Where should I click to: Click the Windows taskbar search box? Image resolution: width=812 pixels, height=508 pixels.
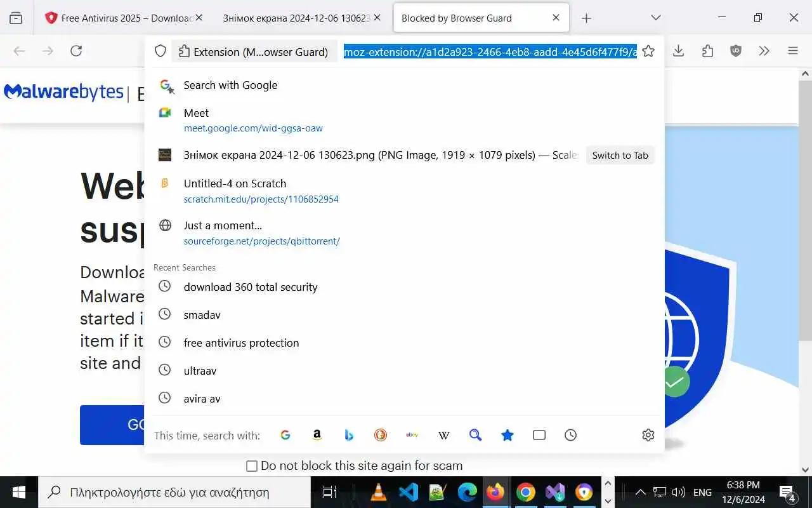pyautogui.click(x=174, y=492)
